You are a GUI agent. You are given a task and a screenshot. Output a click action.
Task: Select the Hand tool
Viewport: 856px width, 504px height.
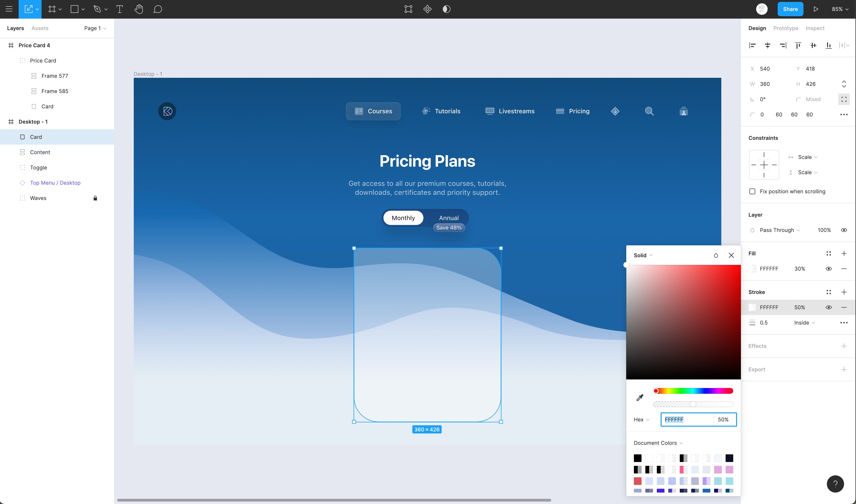pos(138,9)
